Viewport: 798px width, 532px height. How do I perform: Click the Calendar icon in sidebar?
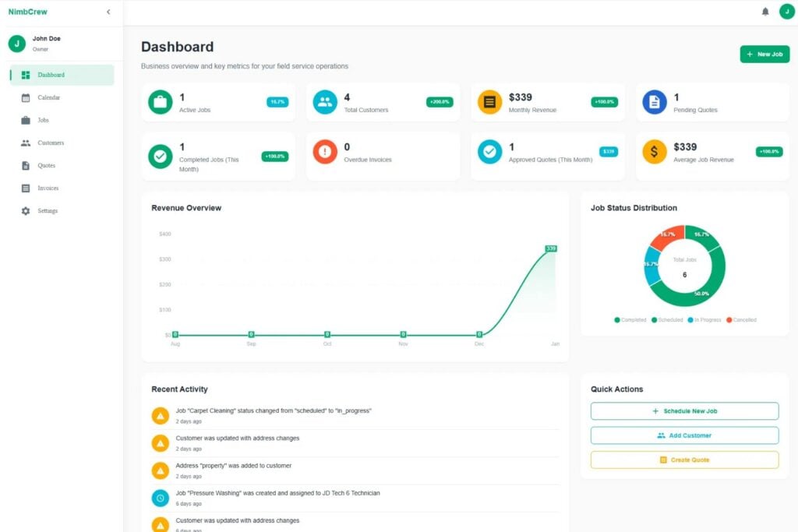click(x=26, y=97)
